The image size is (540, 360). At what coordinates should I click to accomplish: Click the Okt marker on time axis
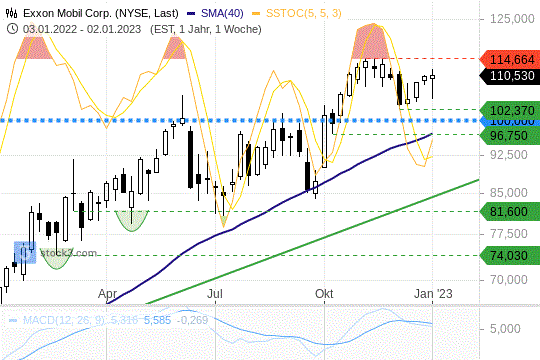coord(324,294)
